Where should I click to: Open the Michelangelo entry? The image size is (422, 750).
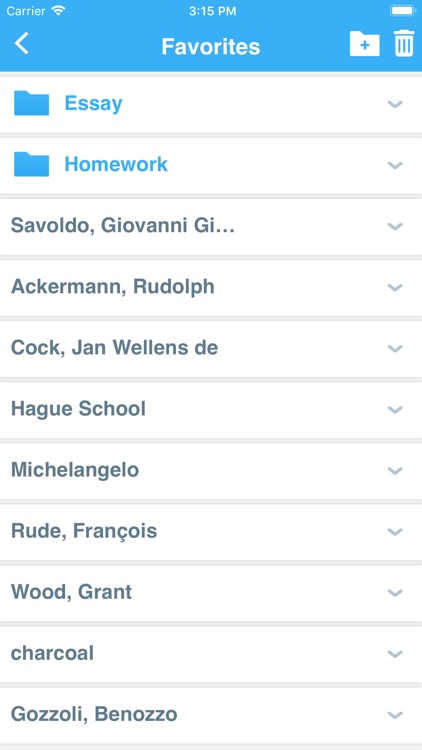[211, 471]
